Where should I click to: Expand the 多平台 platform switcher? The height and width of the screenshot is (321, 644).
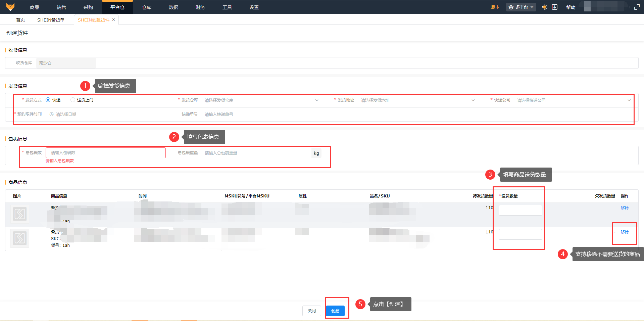(x=521, y=7)
